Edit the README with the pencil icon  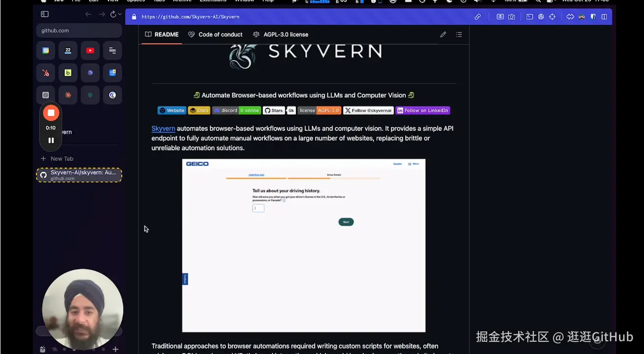pyautogui.click(x=443, y=34)
